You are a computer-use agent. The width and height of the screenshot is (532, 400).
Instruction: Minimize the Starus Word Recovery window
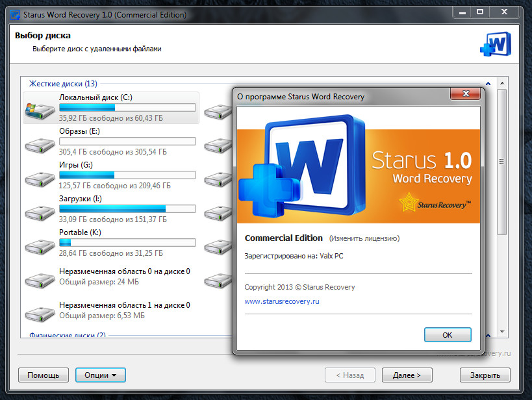(x=462, y=12)
